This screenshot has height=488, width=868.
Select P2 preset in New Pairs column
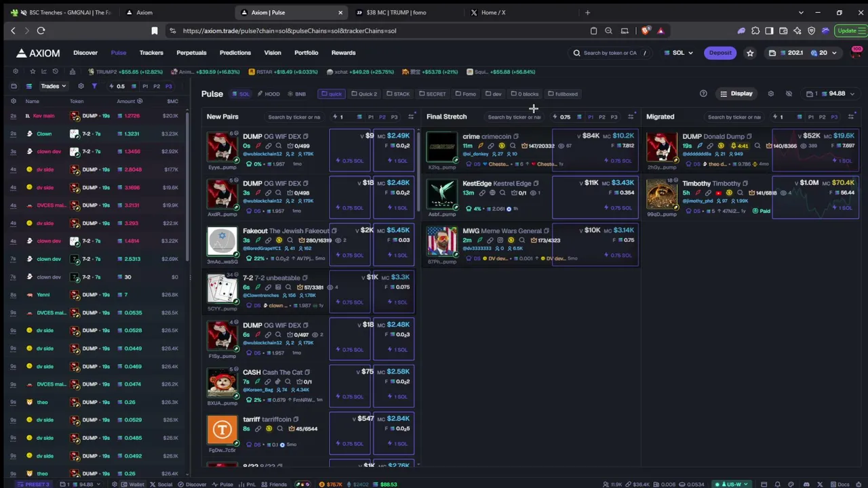point(382,117)
